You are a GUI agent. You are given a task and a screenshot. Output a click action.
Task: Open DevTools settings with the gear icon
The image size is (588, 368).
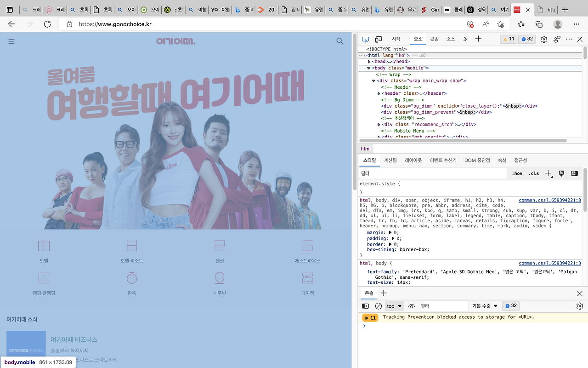[x=543, y=39]
